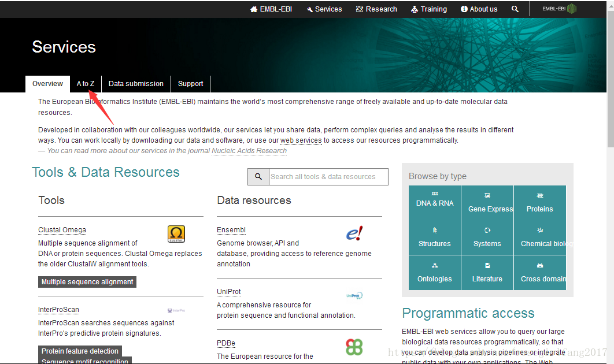The width and height of the screenshot is (614, 364).
Task: Open the Data submission tab
Action: pyautogui.click(x=136, y=84)
